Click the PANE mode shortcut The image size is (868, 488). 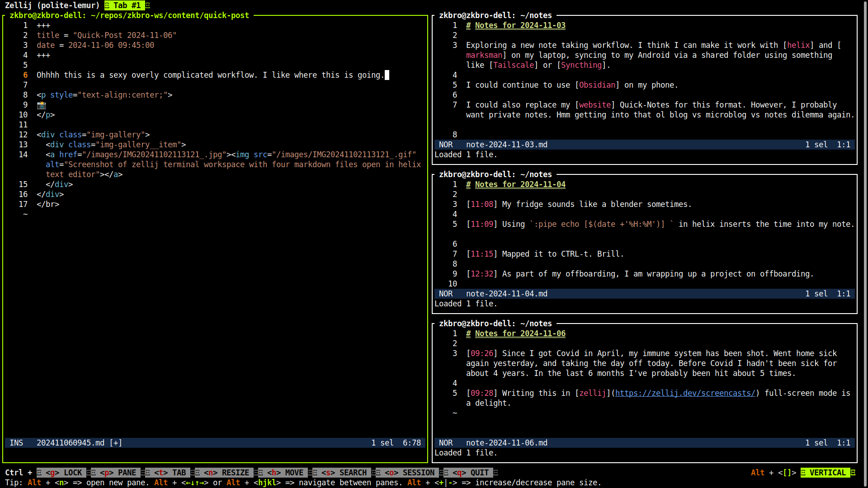[118, 473]
